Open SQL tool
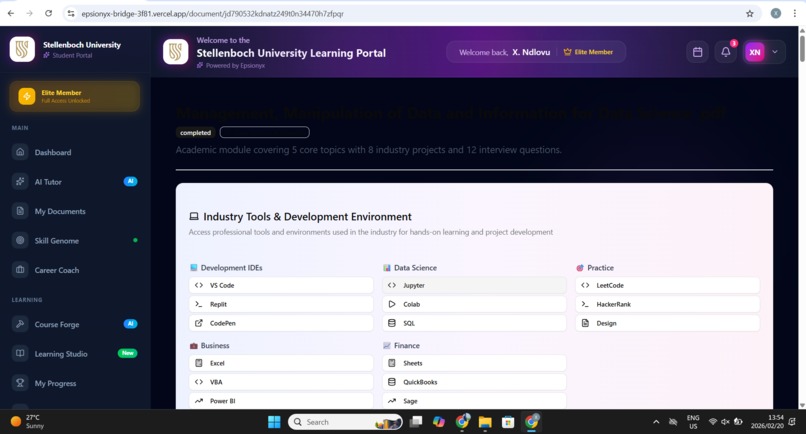This screenshot has width=806, height=434. coord(474,323)
